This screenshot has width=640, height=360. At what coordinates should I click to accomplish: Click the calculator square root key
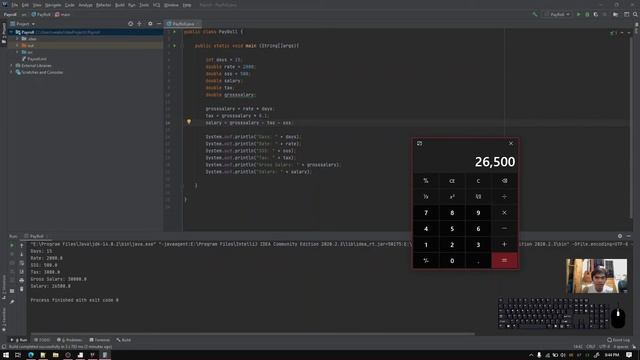[x=478, y=197]
